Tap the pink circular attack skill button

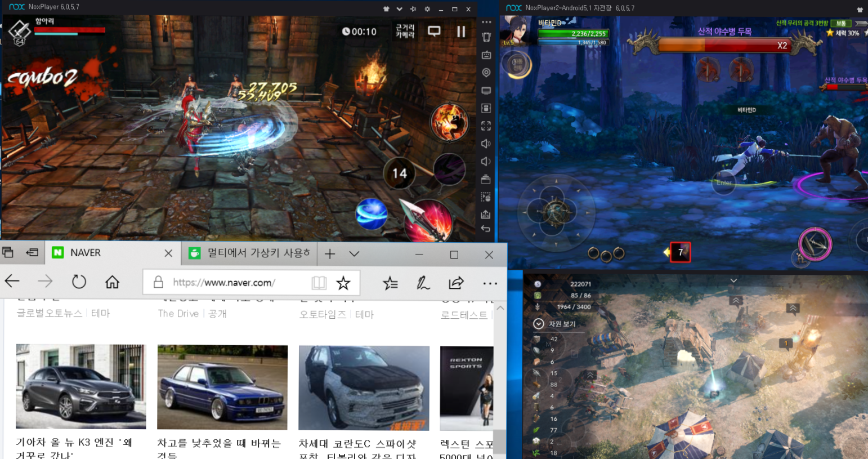tap(815, 244)
